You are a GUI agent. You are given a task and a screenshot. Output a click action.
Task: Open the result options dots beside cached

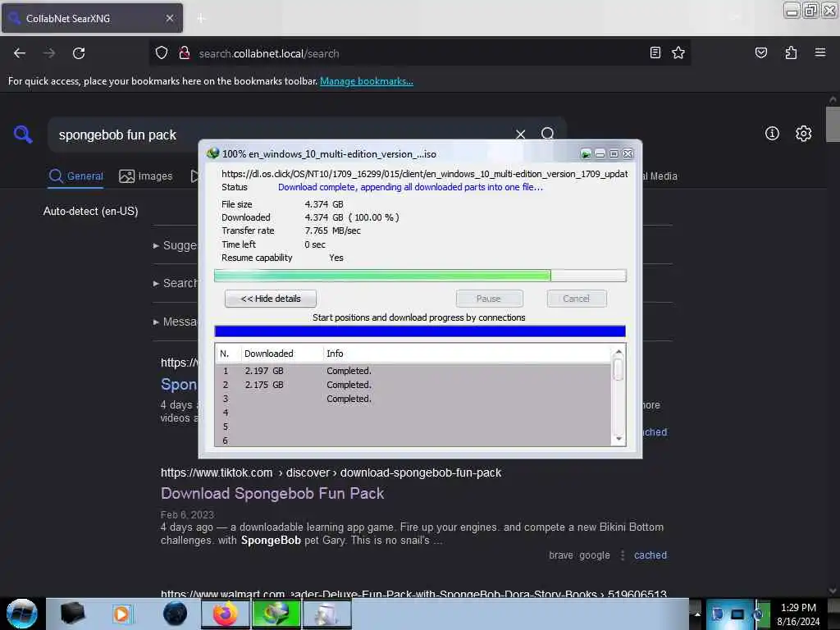(622, 555)
